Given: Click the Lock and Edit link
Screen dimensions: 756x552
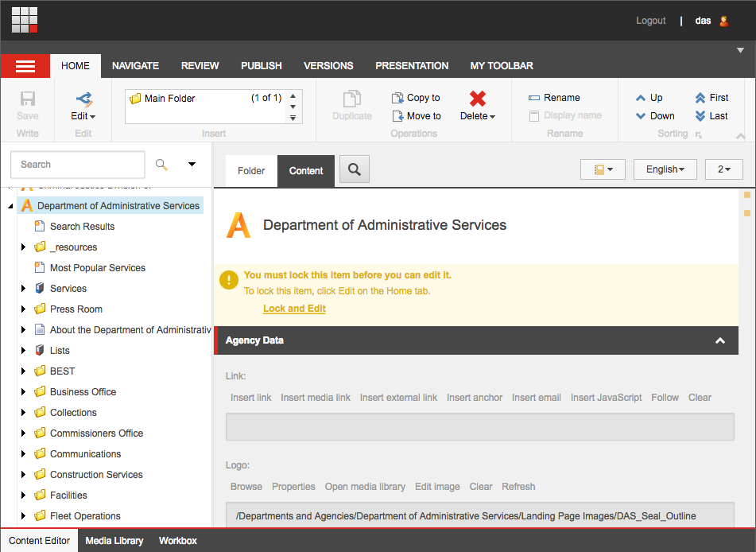Looking at the screenshot, I should tap(294, 309).
